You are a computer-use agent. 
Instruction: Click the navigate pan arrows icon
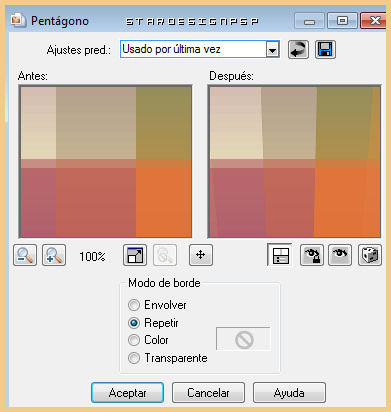[x=201, y=255]
